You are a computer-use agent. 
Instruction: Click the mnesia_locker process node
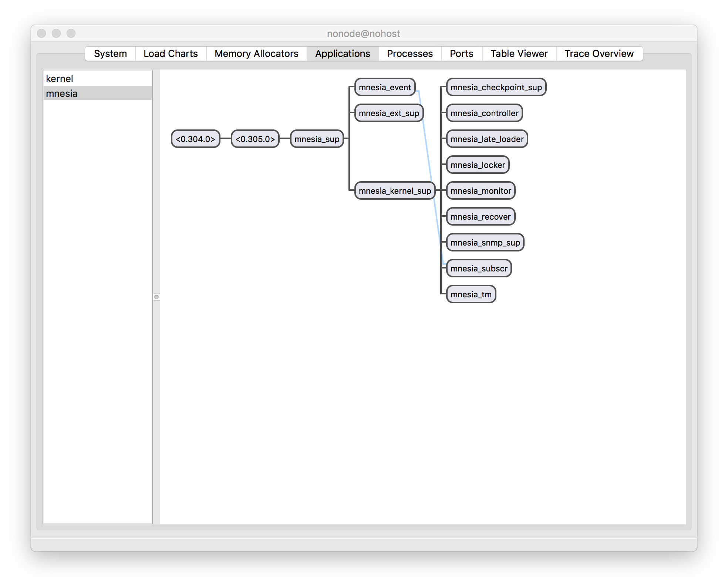(478, 165)
